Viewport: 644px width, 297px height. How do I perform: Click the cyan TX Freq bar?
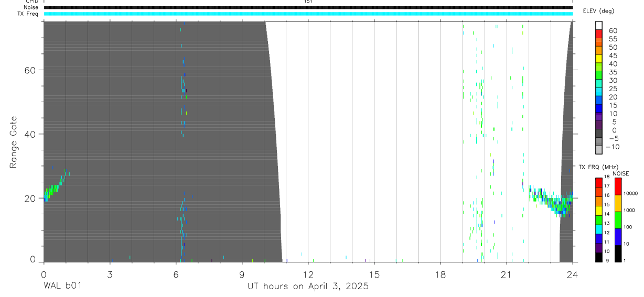click(x=308, y=14)
